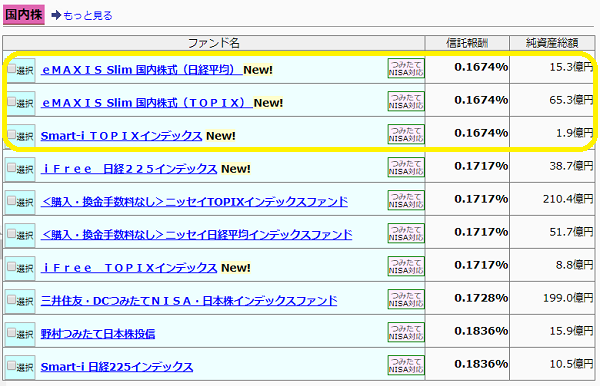Select the 38.7億円 net assets value

click(x=571, y=166)
